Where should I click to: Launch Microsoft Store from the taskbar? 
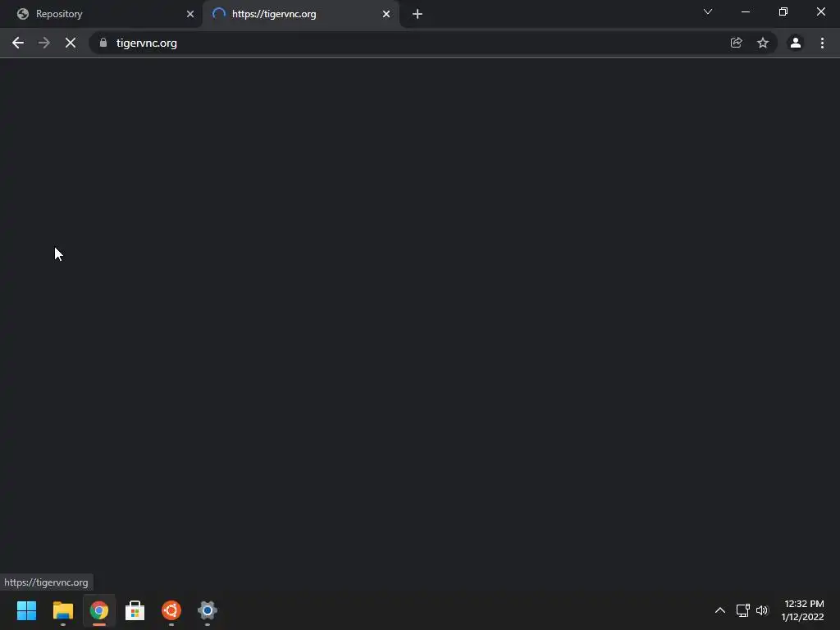(x=135, y=610)
